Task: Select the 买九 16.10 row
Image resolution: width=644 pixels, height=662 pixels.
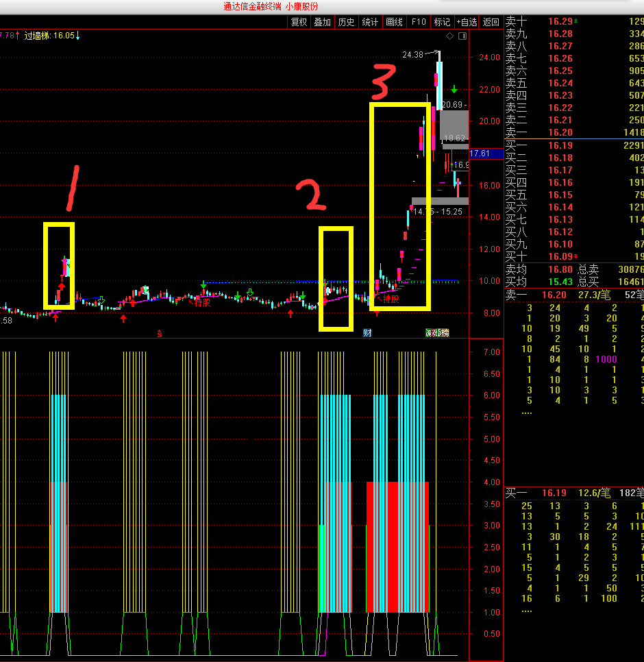Action: pos(574,244)
